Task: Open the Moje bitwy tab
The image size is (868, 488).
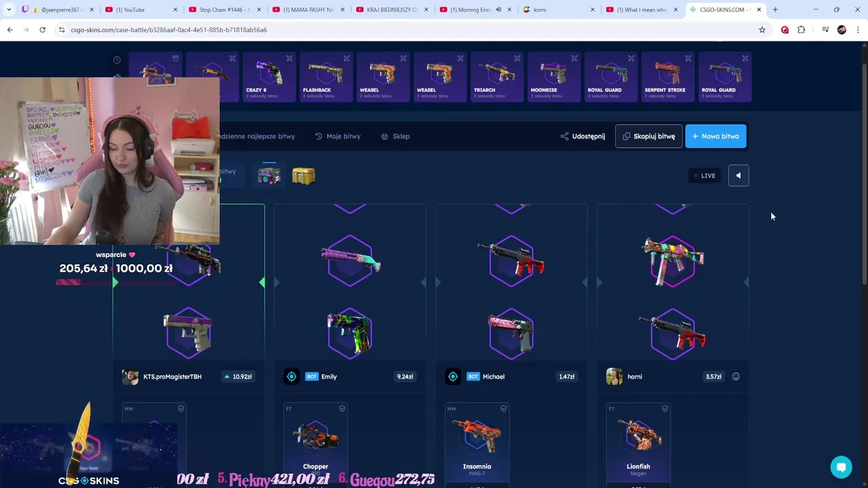Action: [338, 136]
